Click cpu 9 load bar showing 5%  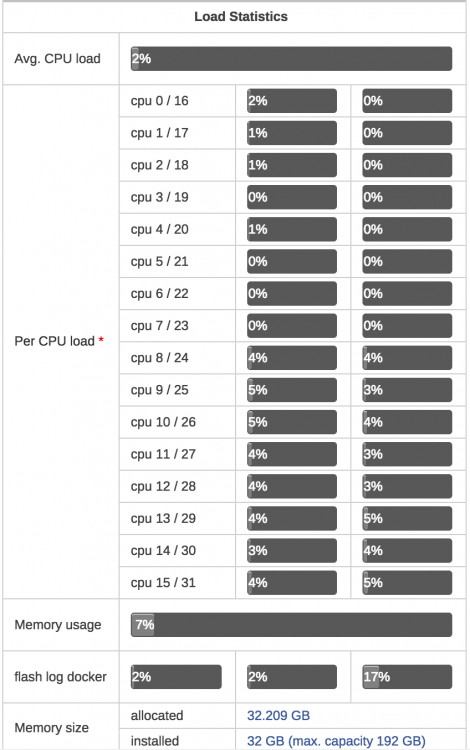(x=292, y=390)
